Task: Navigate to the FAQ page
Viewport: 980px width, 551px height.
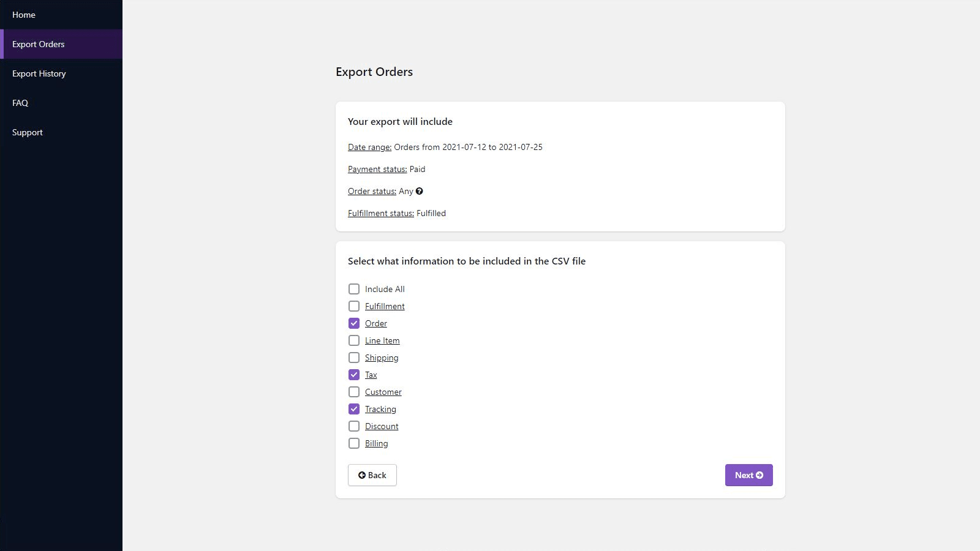Action: pyautogui.click(x=20, y=103)
